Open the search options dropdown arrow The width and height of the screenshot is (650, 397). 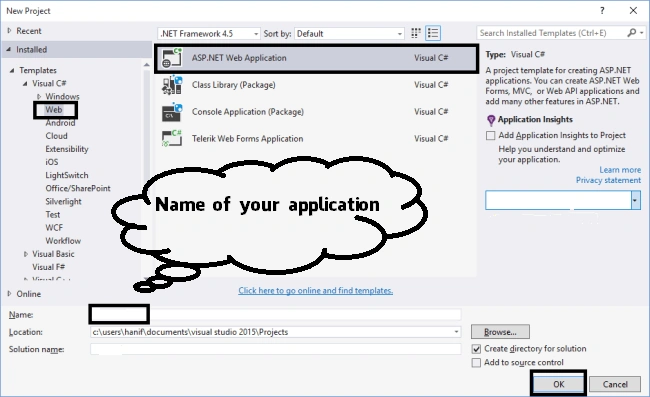(x=641, y=33)
